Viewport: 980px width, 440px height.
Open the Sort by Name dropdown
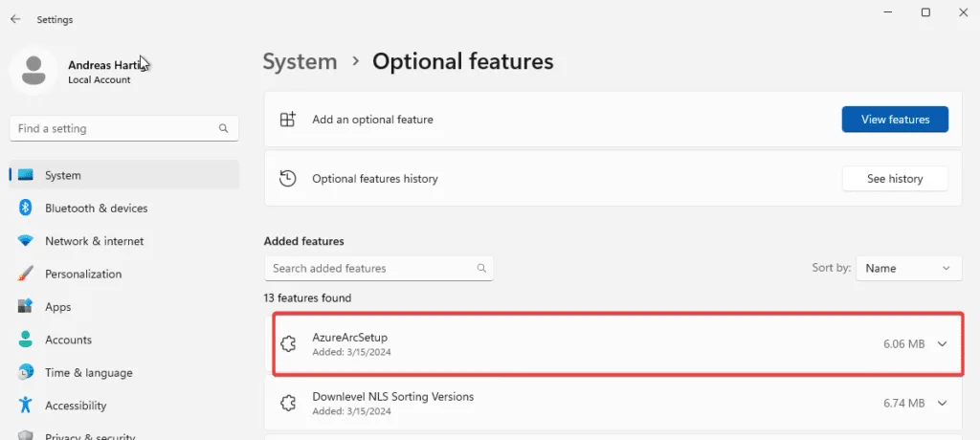tap(909, 268)
